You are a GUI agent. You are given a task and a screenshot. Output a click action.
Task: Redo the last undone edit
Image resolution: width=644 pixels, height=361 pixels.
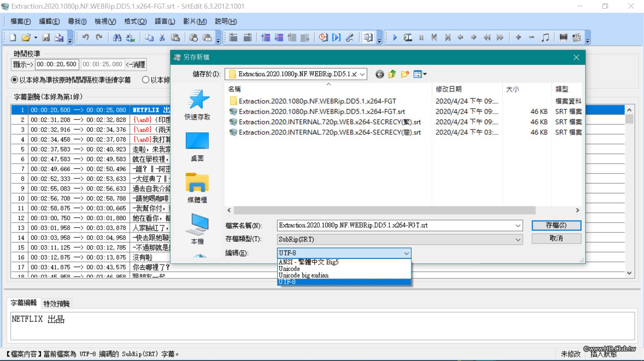(x=99, y=37)
